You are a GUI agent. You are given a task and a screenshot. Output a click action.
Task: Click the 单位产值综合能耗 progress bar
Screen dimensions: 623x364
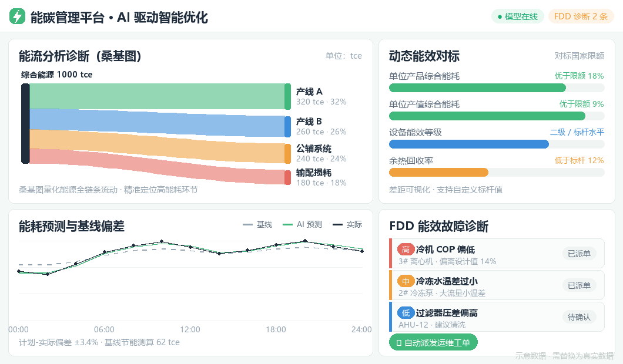point(497,116)
